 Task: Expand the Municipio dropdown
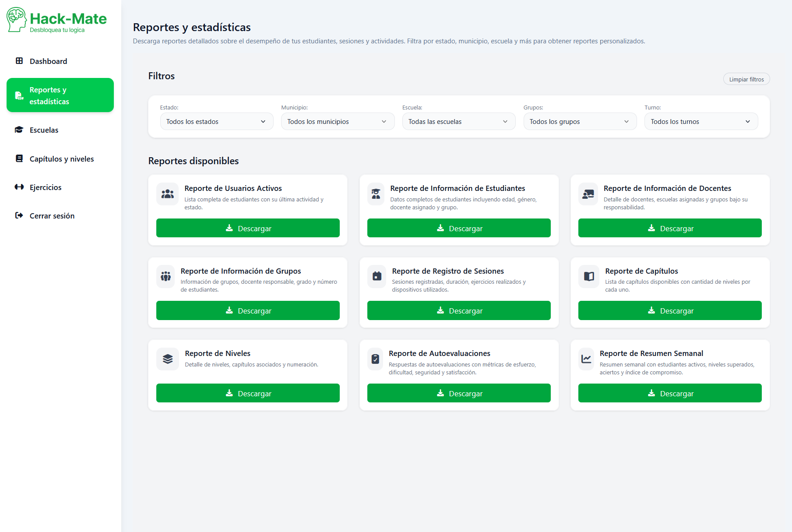point(338,122)
